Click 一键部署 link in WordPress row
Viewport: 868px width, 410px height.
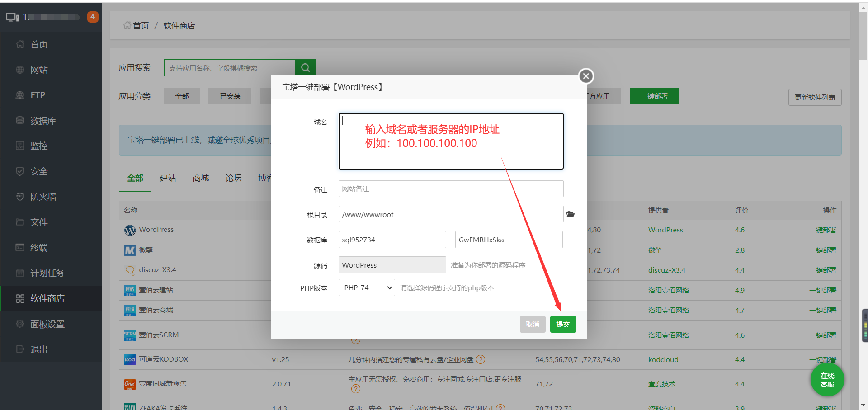click(823, 230)
